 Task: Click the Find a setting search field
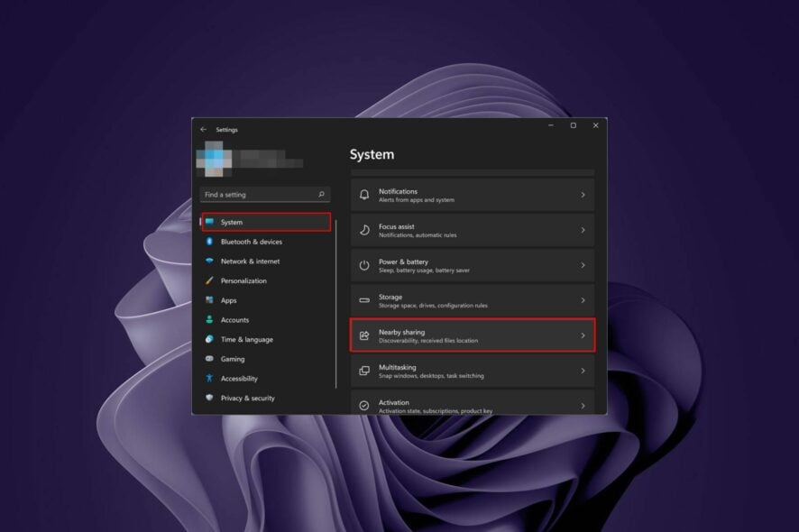pos(264,194)
